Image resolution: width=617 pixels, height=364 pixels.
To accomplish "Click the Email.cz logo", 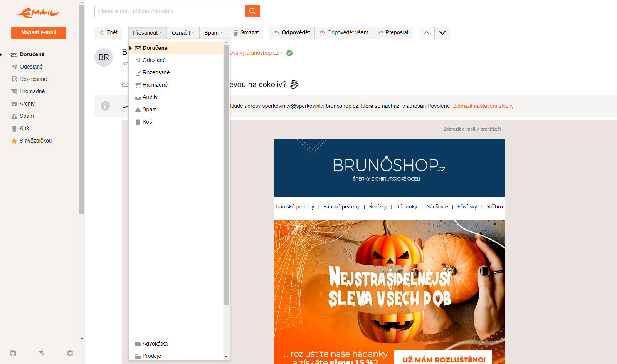I will (x=37, y=13).
